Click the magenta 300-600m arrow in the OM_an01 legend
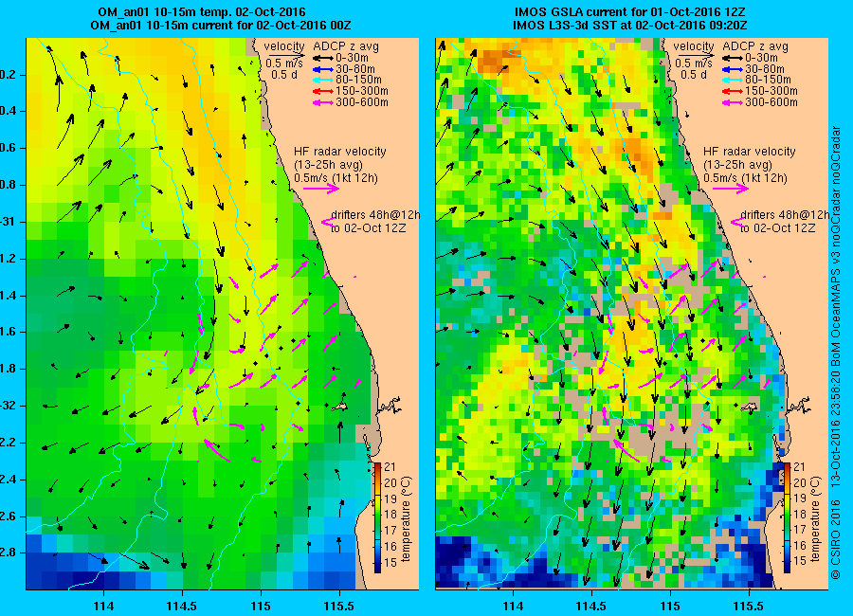Image resolution: width=853 pixels, height=616 pixels. click(x=322, y=102)
